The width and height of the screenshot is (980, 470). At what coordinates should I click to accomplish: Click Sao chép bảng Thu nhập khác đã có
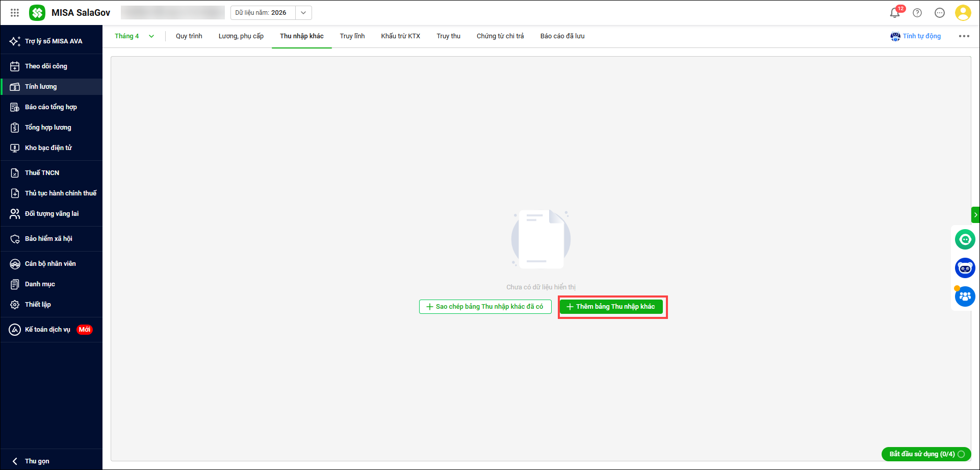tap(485, 307)
